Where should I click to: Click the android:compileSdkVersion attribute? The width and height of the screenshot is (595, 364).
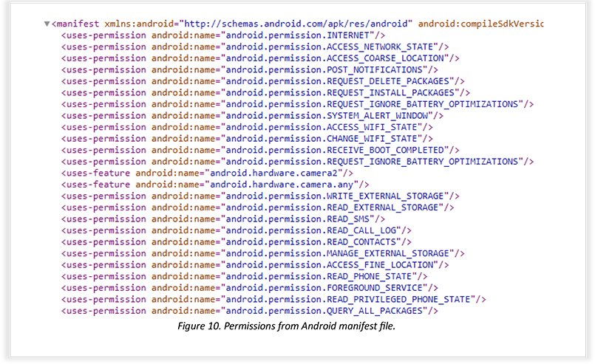tap(480, 24)
